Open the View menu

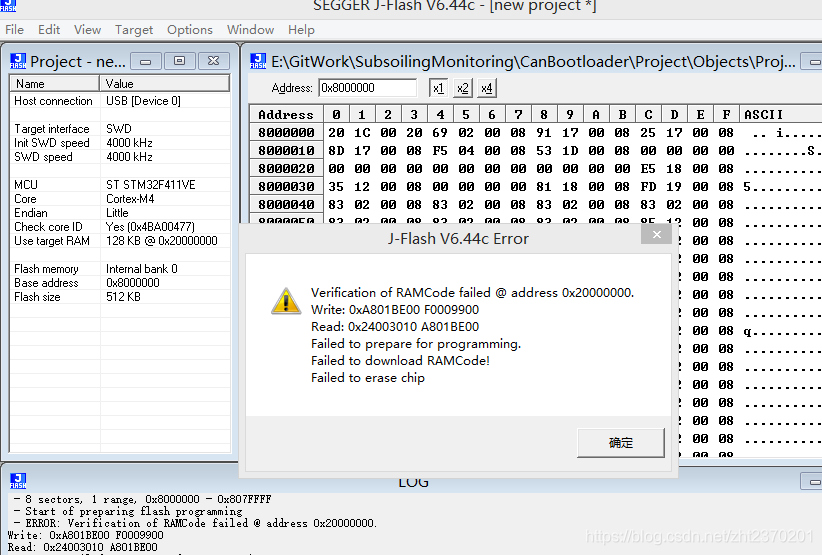tap(87, 30)
